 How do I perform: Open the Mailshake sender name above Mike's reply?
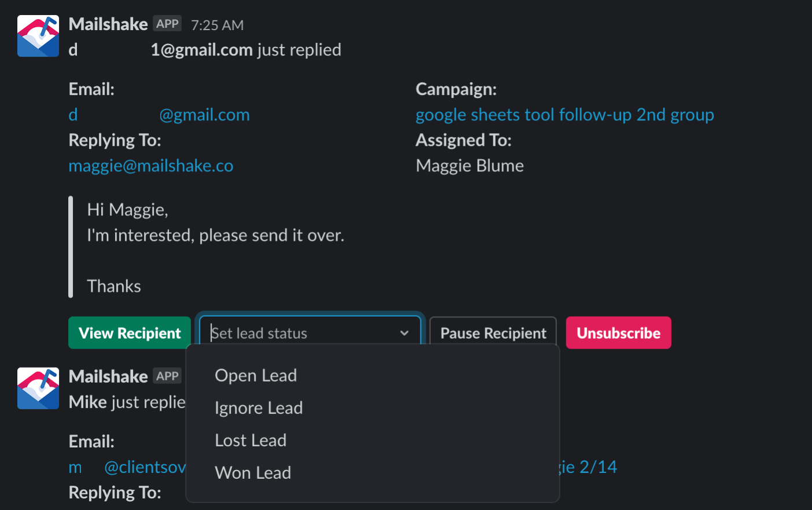click(x=108, y=377)
